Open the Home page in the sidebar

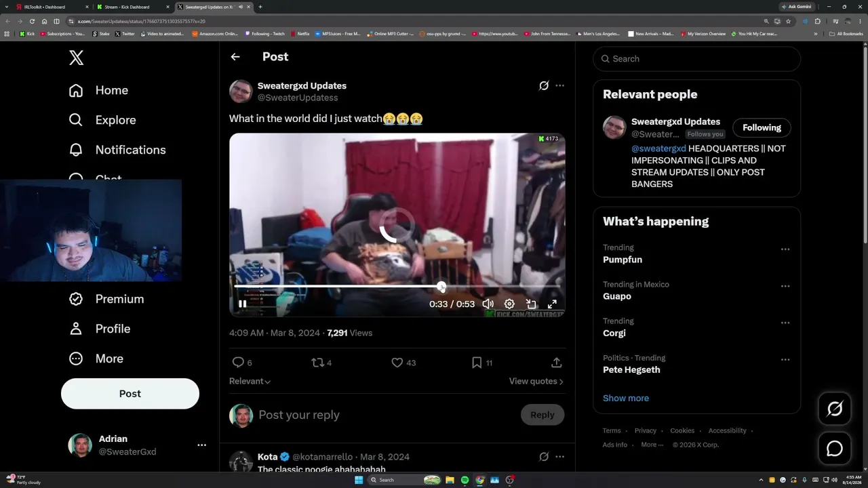tap(98, 90)
